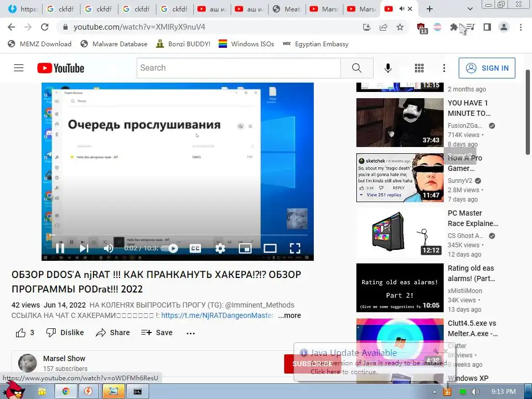Open the share page icon in address bar
532x399 pixels.
[383, 27]
